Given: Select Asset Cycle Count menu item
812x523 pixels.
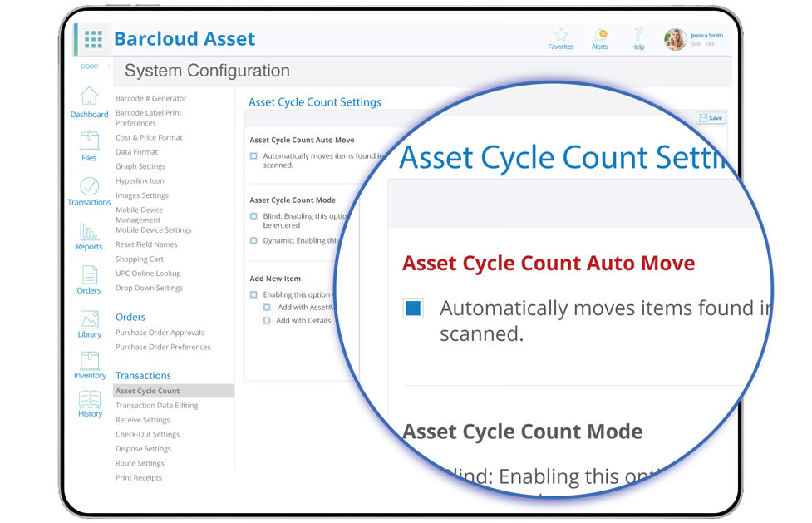Looking at the screenshot, I should tap(174, 391).
